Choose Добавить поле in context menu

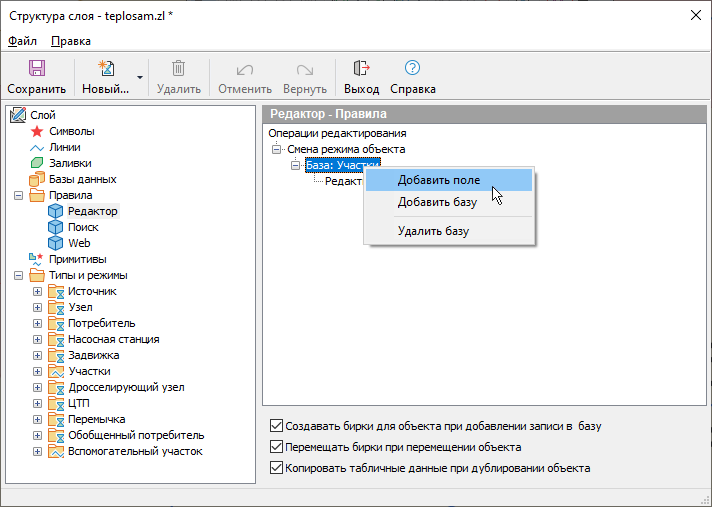pyautogui.click(x=438, y=180)
